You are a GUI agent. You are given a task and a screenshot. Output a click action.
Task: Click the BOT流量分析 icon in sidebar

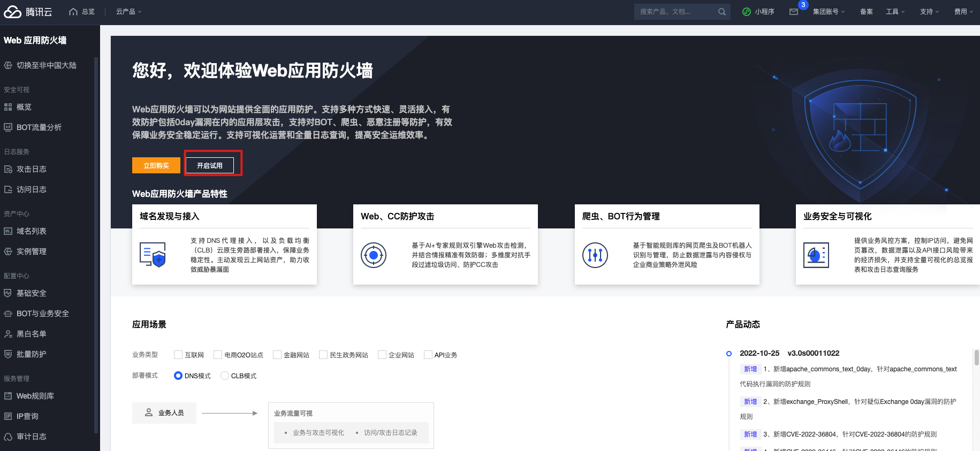[8, 127]
